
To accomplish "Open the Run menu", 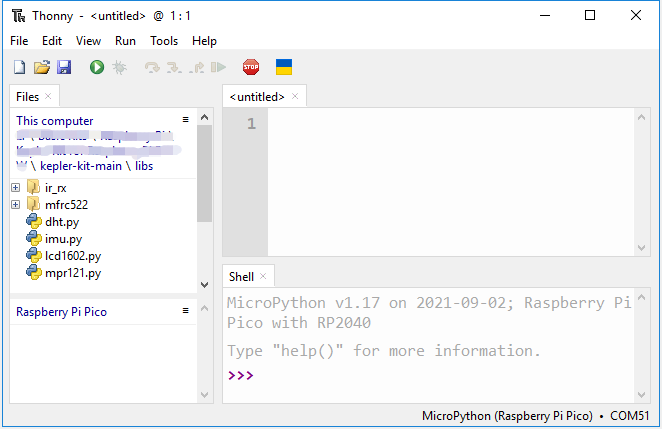I will 125,41.
